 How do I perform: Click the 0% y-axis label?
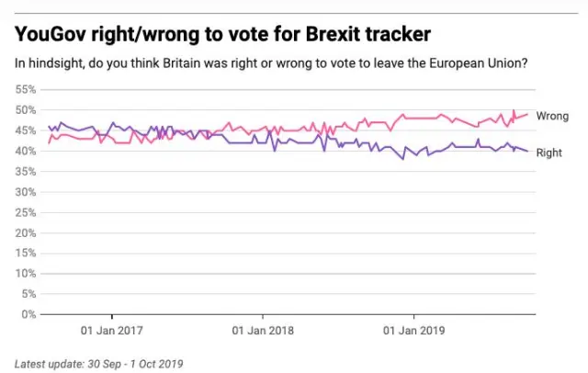click(x=28, y=314)
